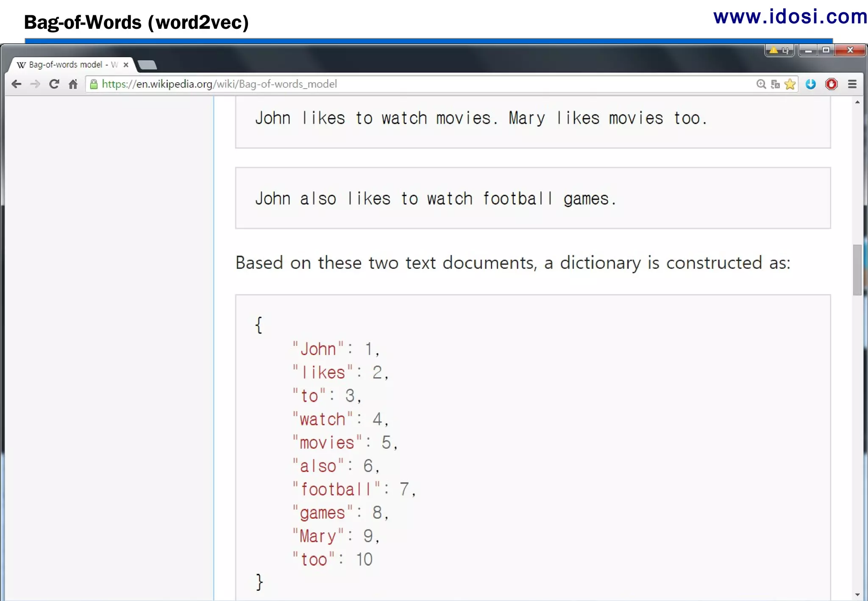The width and height of the screenshot is (868, 601).
Task: Close the Bag-of-words model tab
Action: tap(126, 65)
